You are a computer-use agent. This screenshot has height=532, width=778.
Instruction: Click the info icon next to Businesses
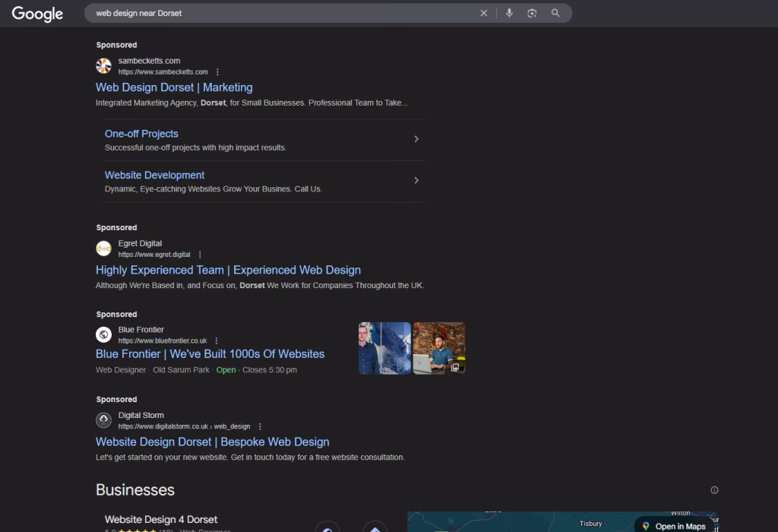[x=714, y=489]
